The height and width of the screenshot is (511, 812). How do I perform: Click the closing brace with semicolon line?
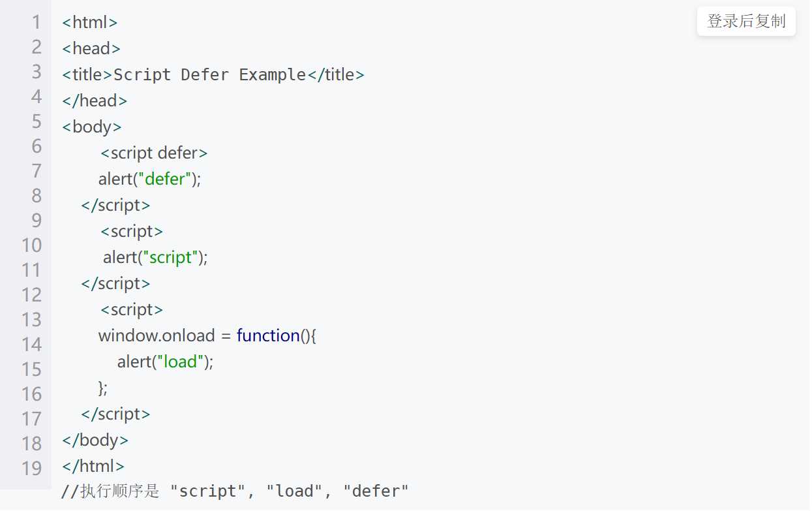click(103, 388)
